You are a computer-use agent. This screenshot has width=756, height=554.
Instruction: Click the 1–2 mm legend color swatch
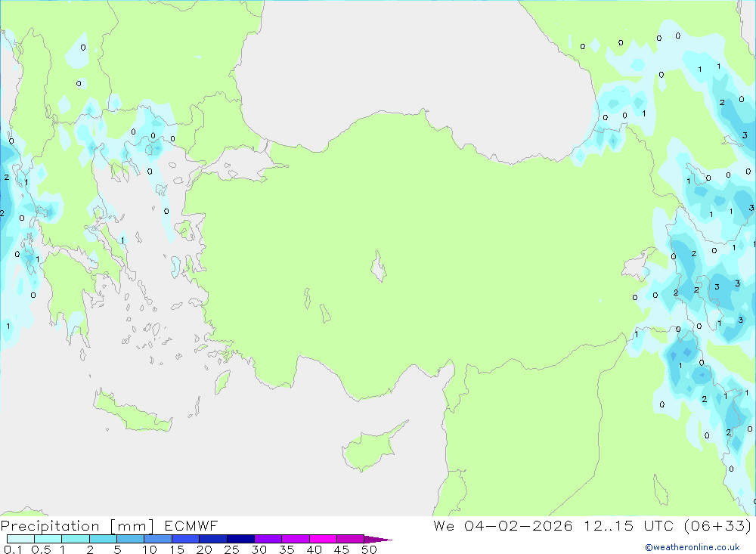[x=76, y=539]
